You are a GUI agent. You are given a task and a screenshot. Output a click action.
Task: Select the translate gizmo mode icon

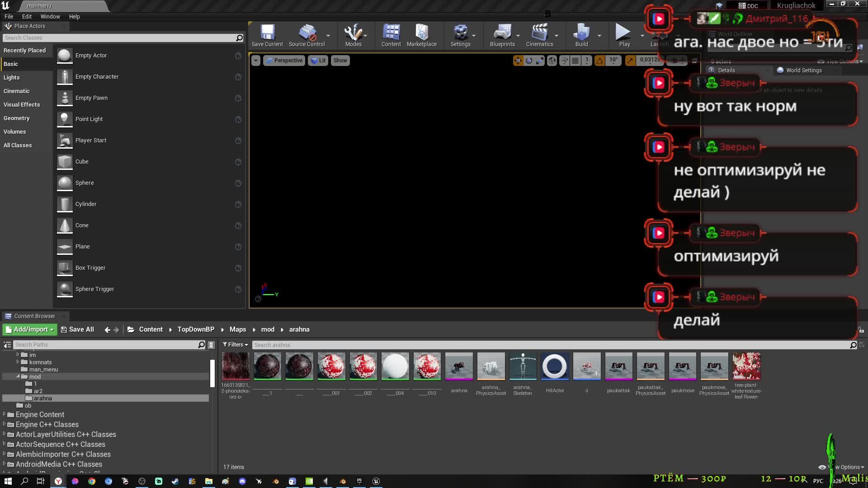(518, 61)
